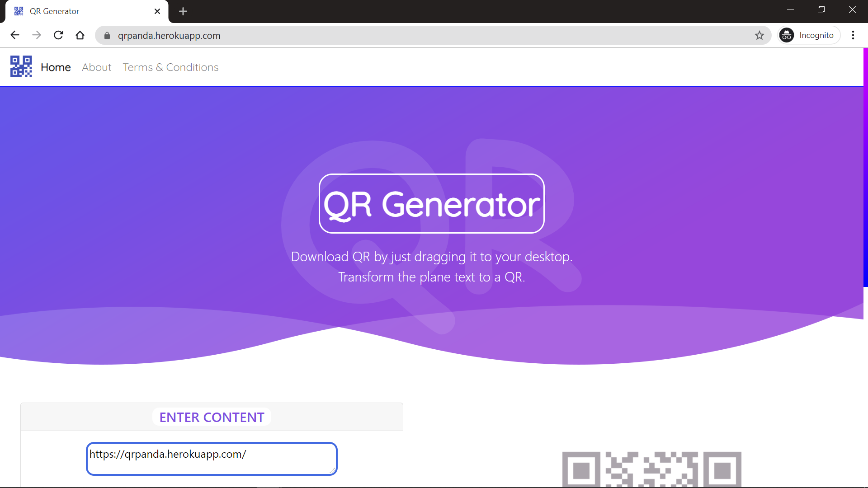The image size is (868, 488).
Task: Open the Incognito profile indicator
Action: tap(808, 35)
